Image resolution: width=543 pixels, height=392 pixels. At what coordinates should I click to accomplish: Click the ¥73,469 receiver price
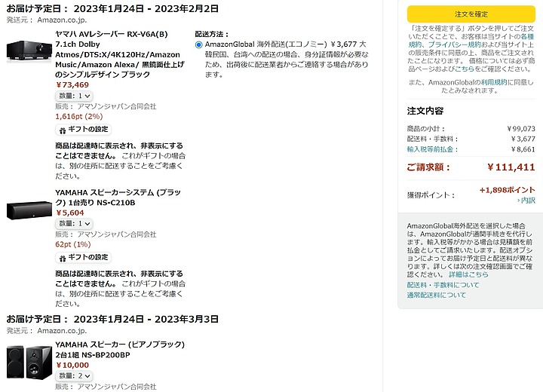click(x=72, y=85)
